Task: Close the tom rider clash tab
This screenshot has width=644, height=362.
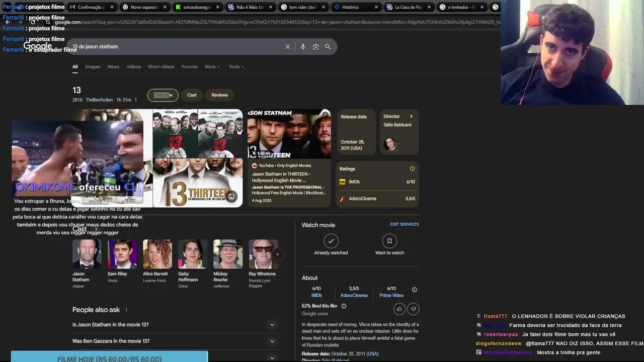Action: click(323, 7)
